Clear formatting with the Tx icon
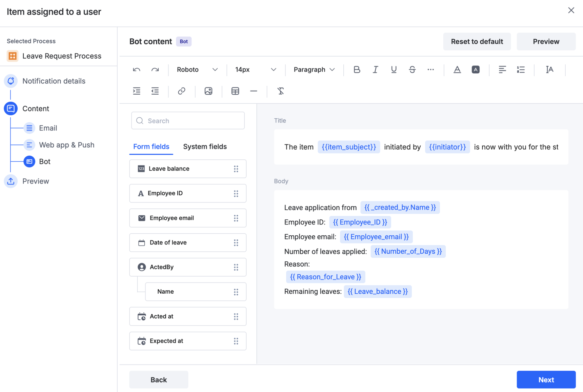 click(x=281, y=91)
